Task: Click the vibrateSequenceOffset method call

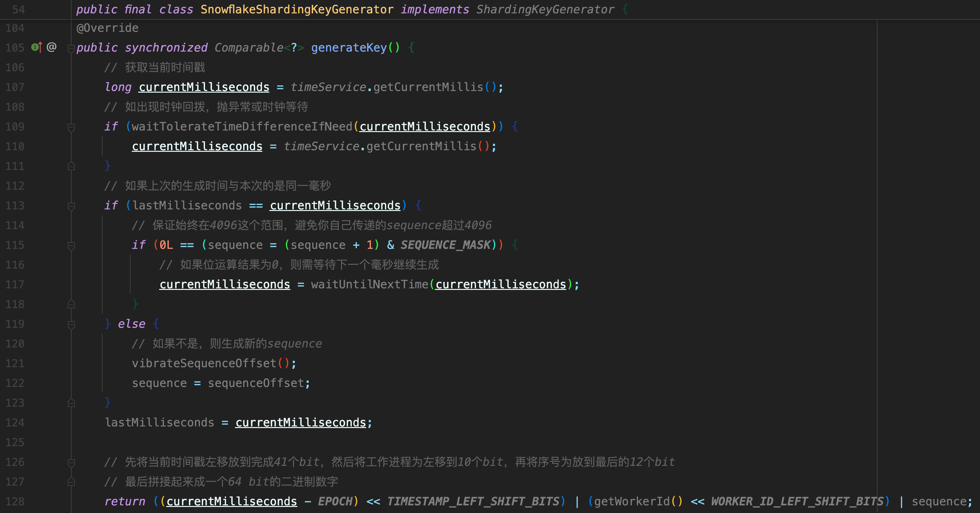Action: point(204,363)
